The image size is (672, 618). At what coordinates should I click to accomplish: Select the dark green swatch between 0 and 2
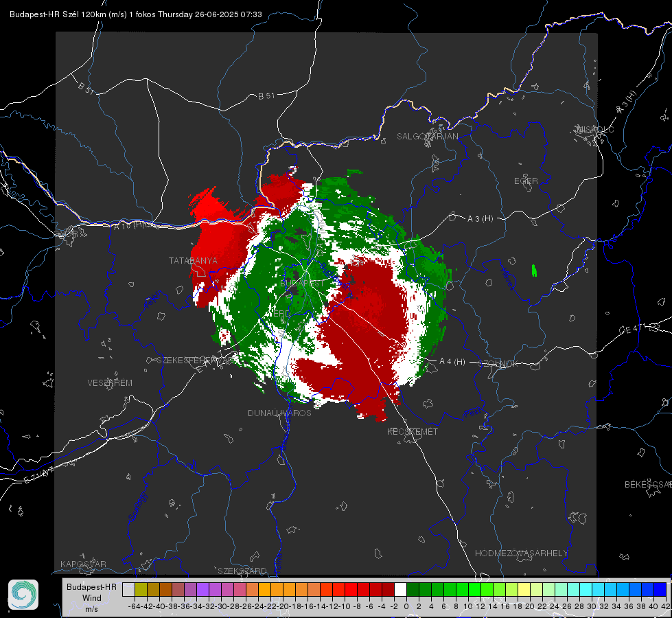click(413, 590)
